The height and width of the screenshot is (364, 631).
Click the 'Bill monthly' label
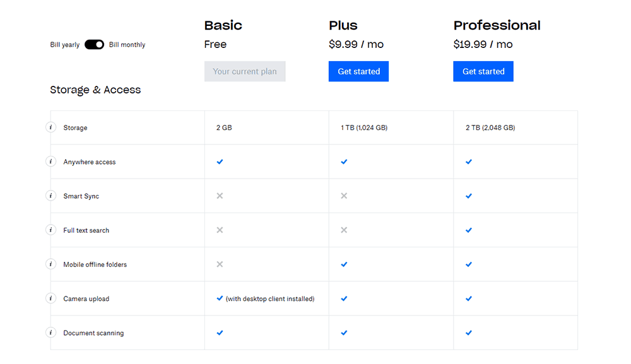[x=127, y=45]
